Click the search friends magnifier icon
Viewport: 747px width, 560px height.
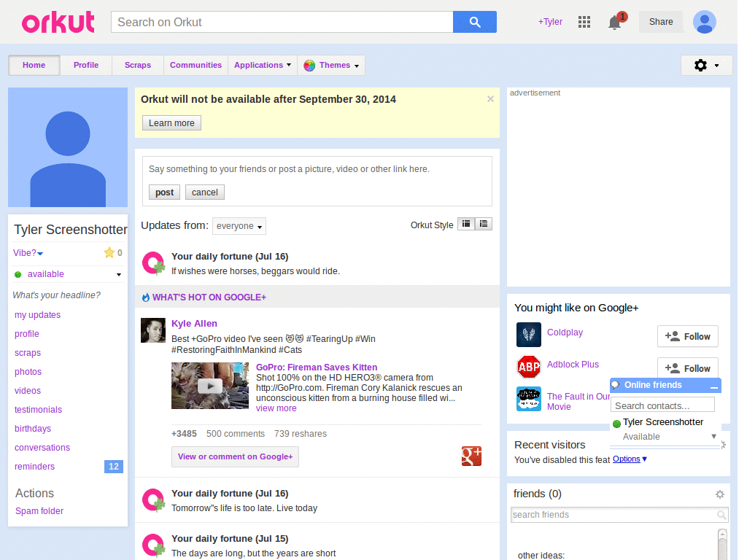click(721, 515)
